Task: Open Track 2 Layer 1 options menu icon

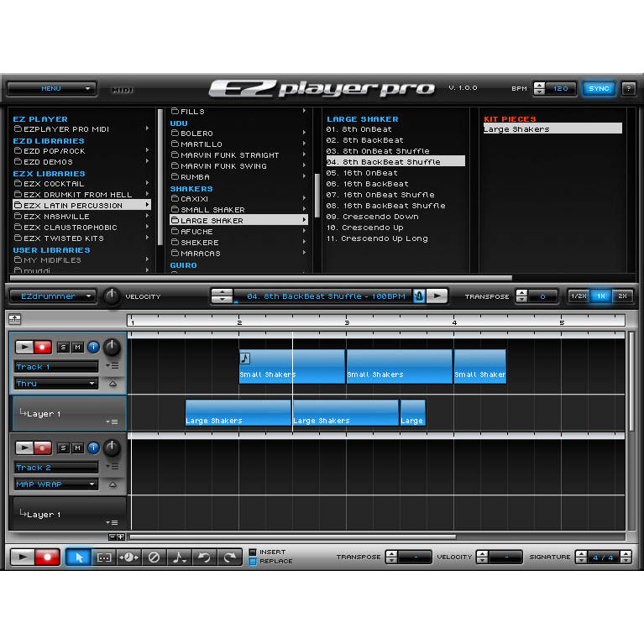Action: pos(113,522)
